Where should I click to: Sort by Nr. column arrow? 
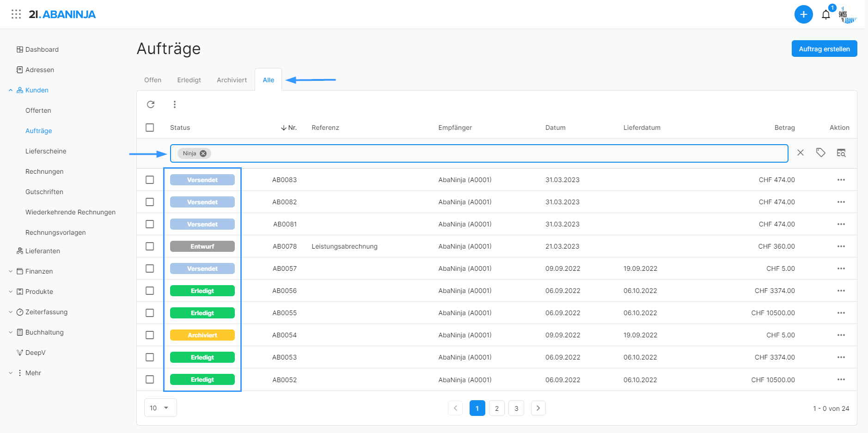[x=283, y=128]
